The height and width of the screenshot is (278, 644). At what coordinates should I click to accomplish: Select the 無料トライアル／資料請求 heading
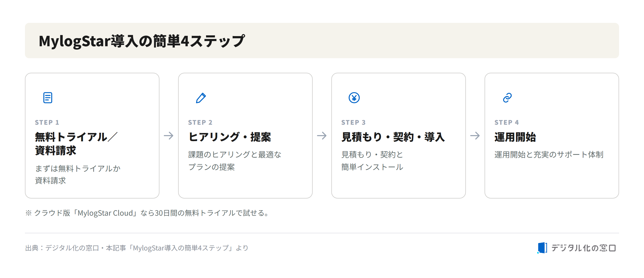tap(76, 144)
